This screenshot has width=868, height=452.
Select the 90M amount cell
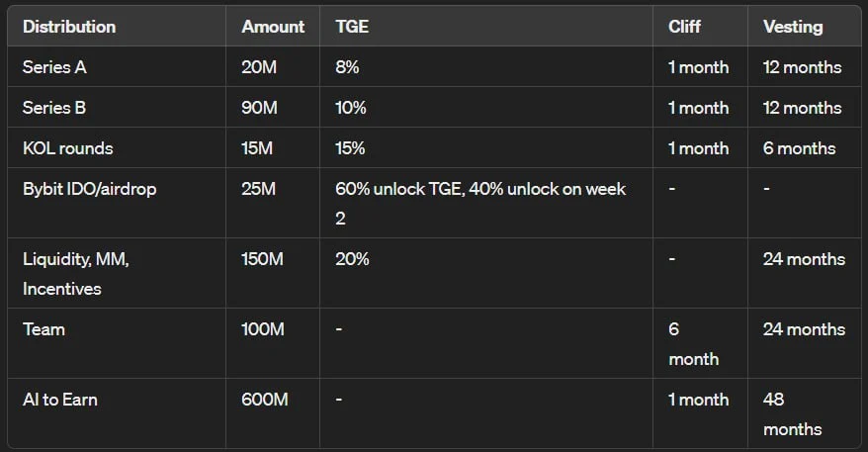[x=260, y=108]
